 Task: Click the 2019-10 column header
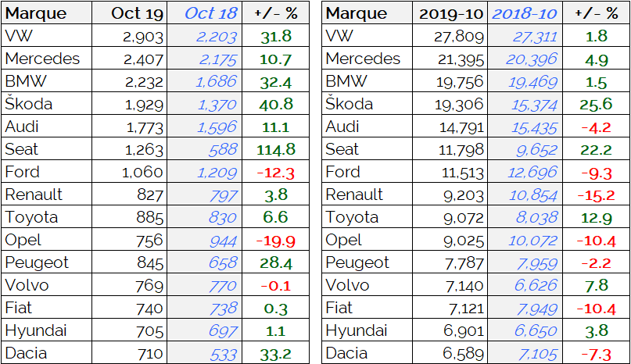click(450, 12)
